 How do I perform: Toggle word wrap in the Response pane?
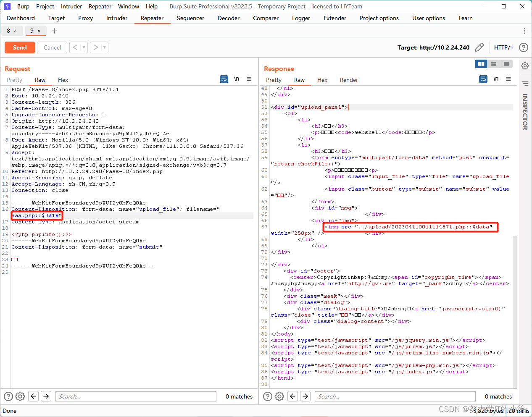click(x=483, y=79)
